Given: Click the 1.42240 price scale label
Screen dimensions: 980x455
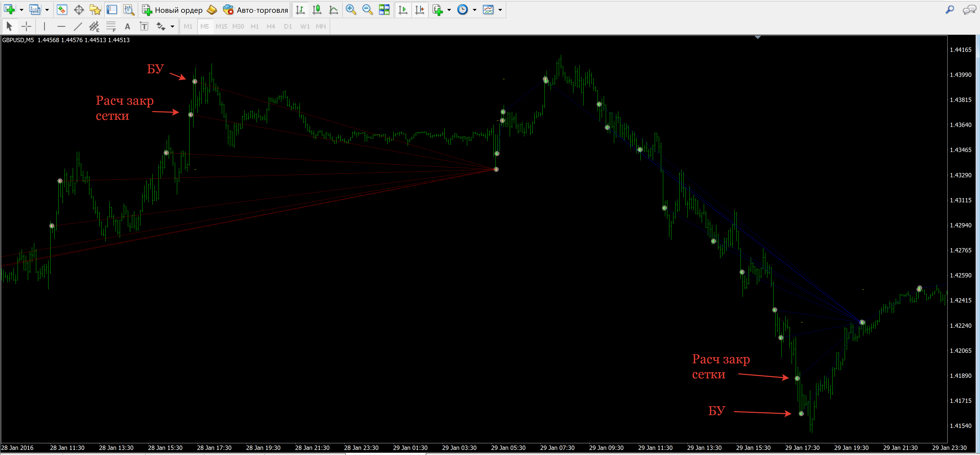Looking at the screenshot, I should click(961, 325).
